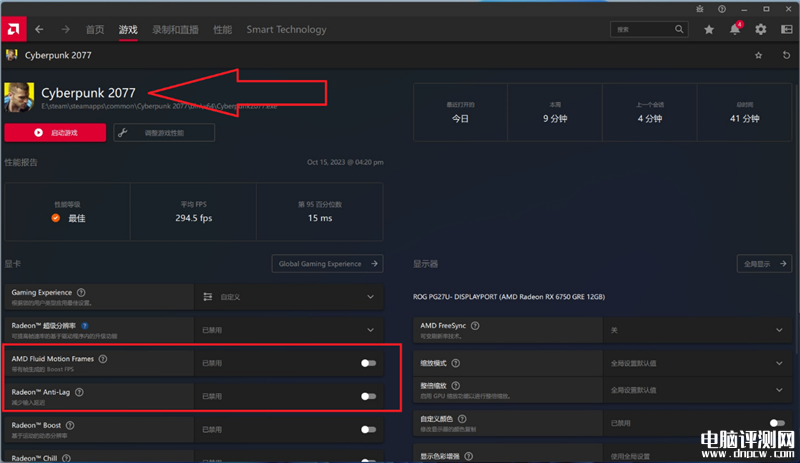Click the 调整游戏性能 button
Image resolution: width=800 pixels, height=463 pixels.
(x=164, y=133)
